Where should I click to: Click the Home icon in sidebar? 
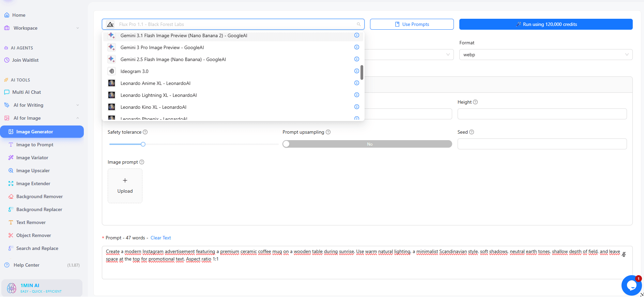coord(7,15)
